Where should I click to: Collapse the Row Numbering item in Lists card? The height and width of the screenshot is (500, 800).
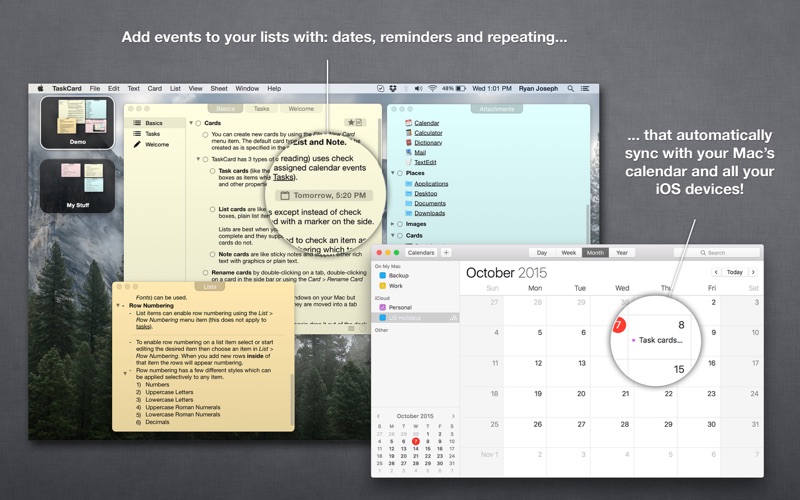tap(118, 306)
